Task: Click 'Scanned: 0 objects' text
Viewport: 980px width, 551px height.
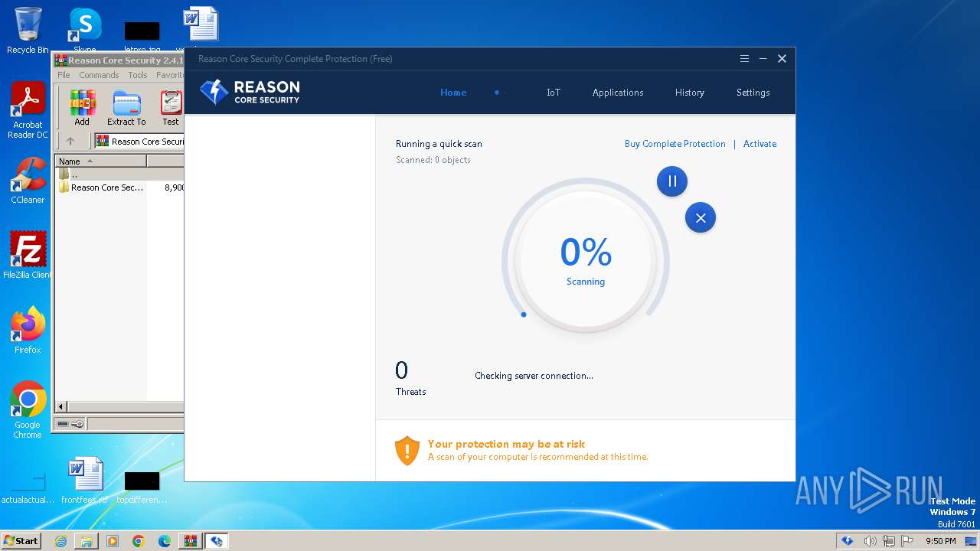Action: pos(433,160)
